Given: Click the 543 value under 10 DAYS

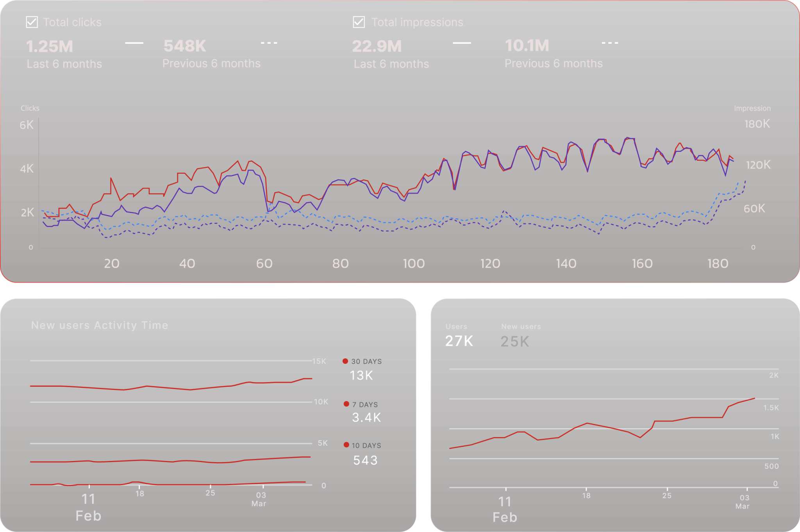Looking at the screenshot, I should [x=365, y=461].
